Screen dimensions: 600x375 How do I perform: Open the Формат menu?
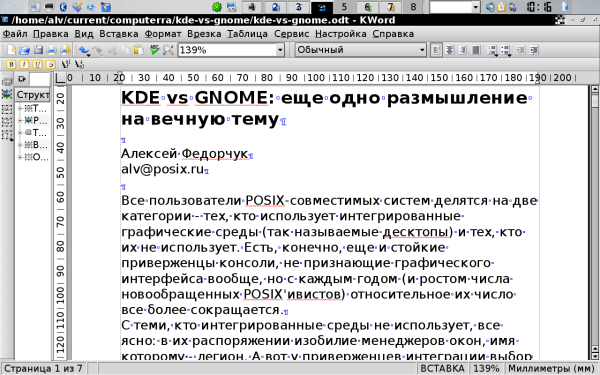(x=163, y=34)
